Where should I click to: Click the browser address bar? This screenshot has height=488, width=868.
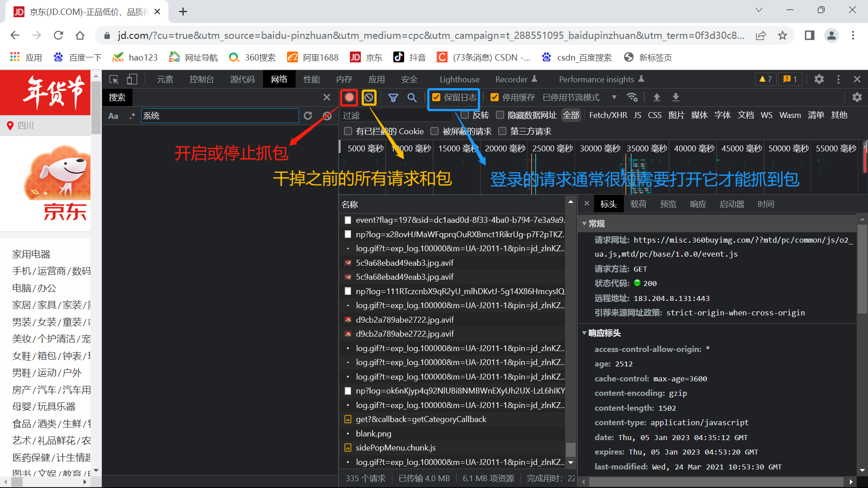click(x=430, y=35)
